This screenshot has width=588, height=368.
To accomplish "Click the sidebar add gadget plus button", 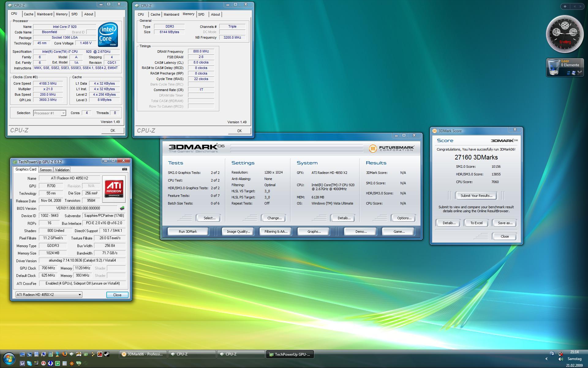I will [565, 6].
